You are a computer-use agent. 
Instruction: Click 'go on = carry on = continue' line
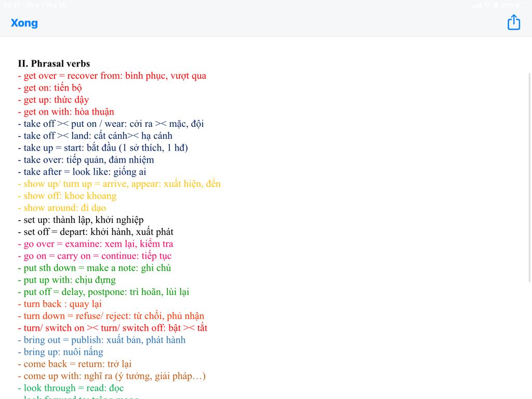click(x=95, y=256)
